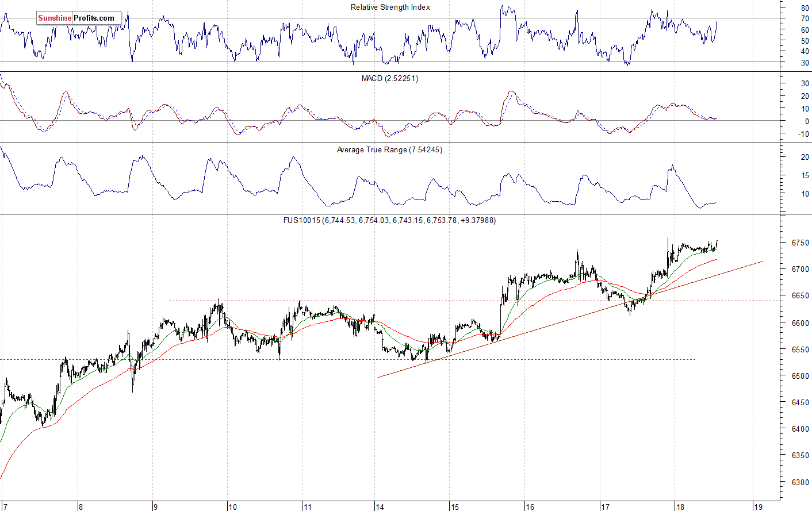Click the MACD (2.52251) label
Screen dimensions: 812x511
tap(390, 78)
